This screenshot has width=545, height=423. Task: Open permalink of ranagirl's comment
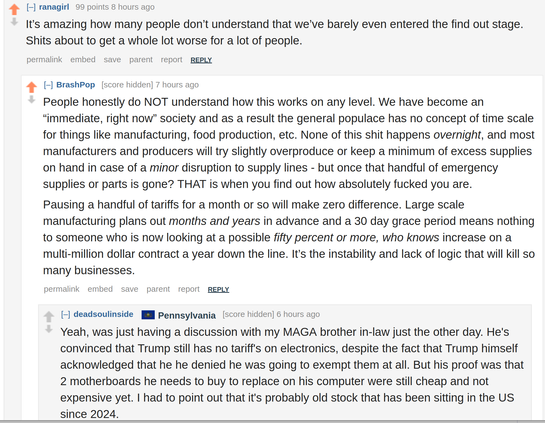(x=44, y=60)
